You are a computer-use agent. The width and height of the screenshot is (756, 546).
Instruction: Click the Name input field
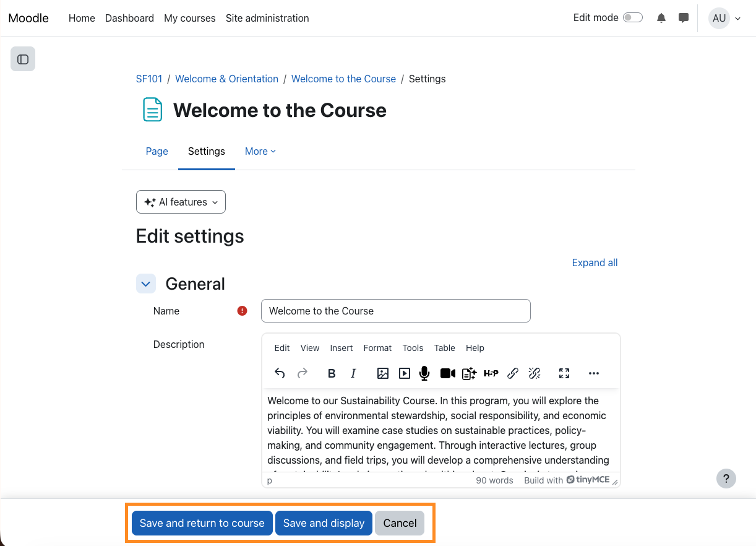pos(395,311)
